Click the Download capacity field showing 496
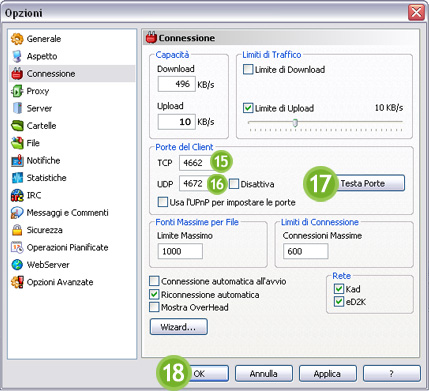429x391 pixels. click(176, 84)
